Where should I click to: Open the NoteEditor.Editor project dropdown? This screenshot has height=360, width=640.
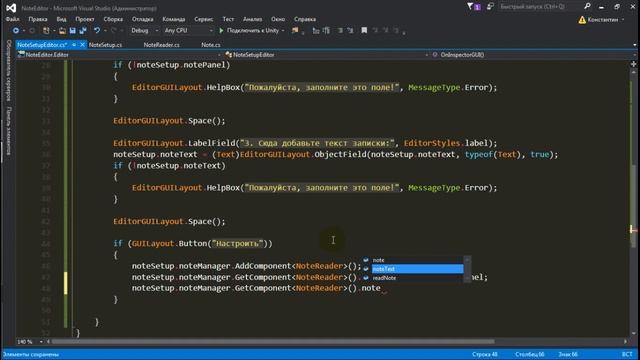coord(119,55)
